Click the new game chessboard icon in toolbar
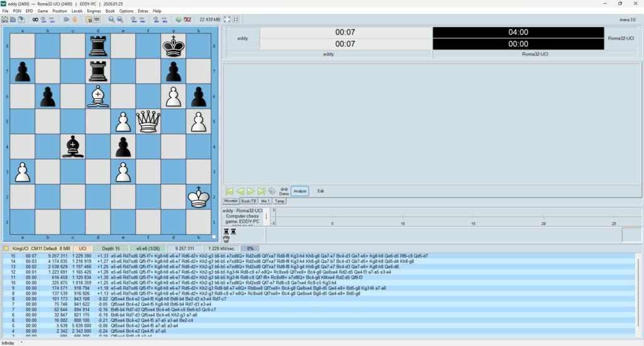 (x=5, y=20)
